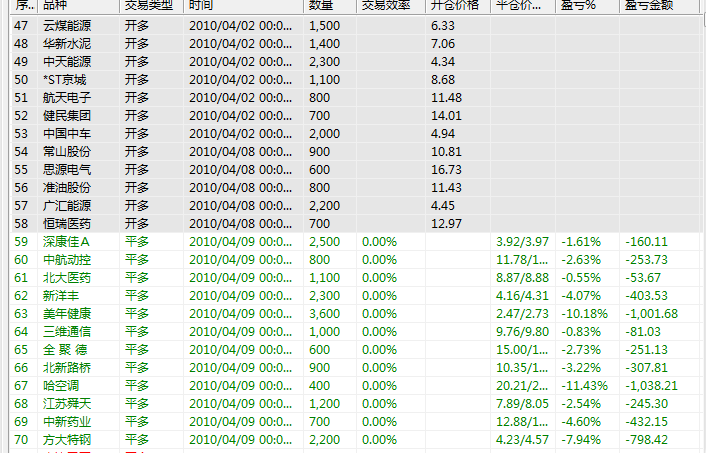Sort by the 交易类型 column header

pyautogui.click(x=151, y=5)
